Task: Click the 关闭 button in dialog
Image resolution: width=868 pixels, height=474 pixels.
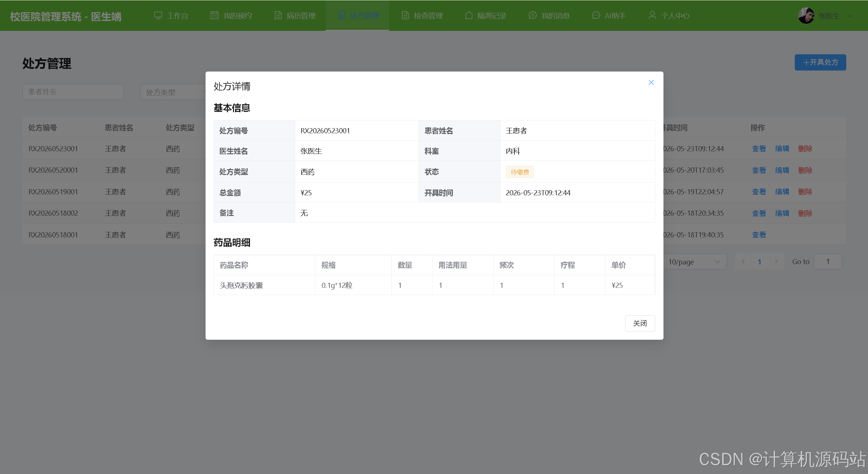Action: pyautogui.click(x=640, y=323)
